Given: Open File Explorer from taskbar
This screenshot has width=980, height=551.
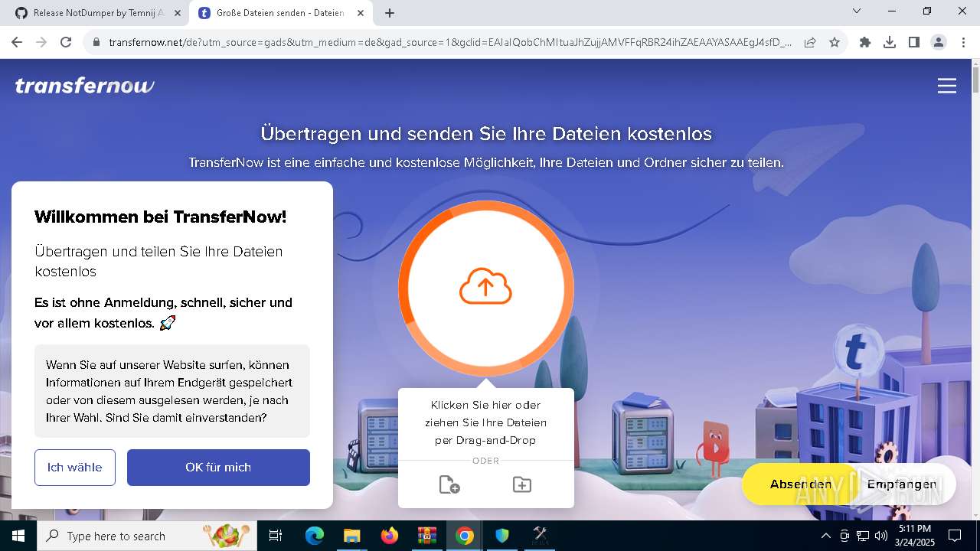Looking at the screenshot, I should (x=352, y=536).
